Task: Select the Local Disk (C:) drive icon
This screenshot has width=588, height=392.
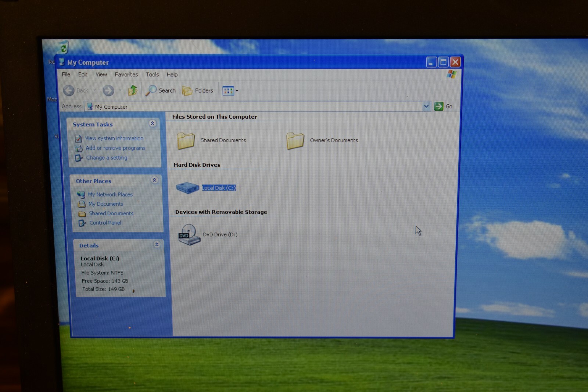Action: pyautogui.click(x=187, y=188)
